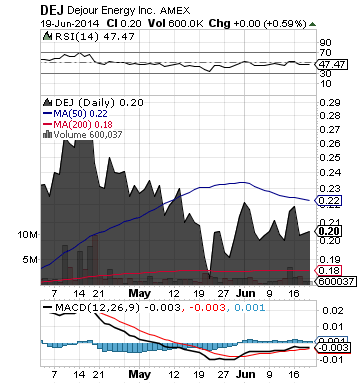Click the 600037 volume value tag

click(x=335, y=282)
